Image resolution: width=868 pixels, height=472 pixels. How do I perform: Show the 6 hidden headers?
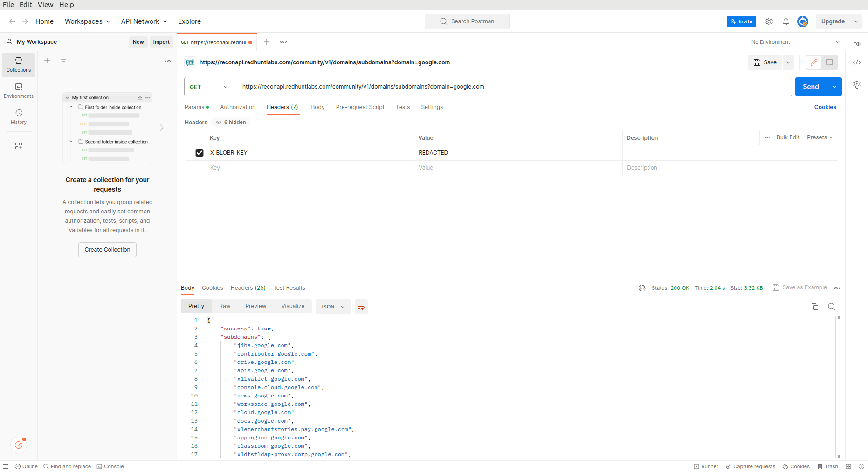[x=232, y=122]
